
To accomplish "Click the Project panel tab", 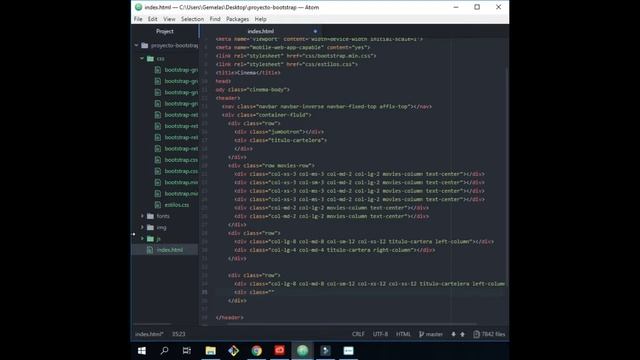I will coord(165,31).
